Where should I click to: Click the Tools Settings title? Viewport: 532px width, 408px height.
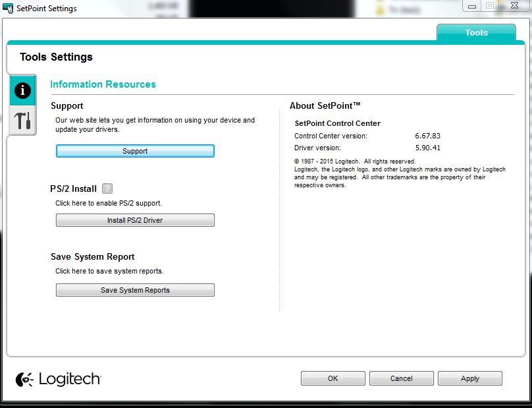click(56, 57)
